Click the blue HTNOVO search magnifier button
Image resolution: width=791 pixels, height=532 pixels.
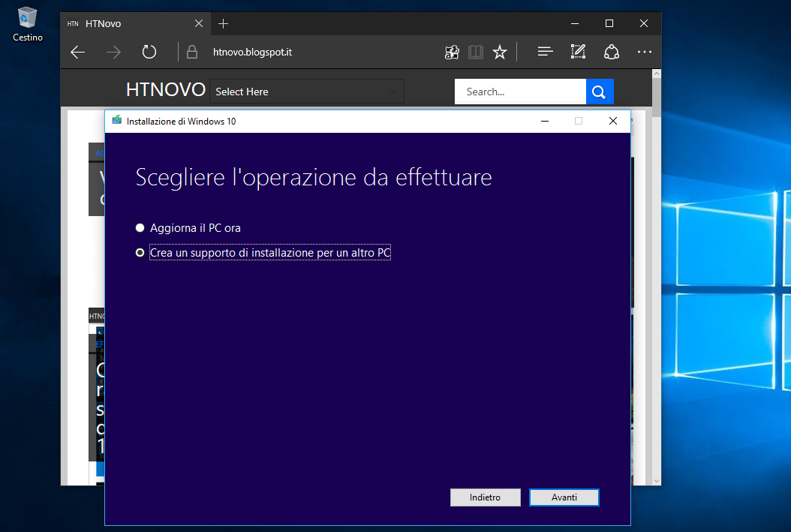[x=600, y=92]
